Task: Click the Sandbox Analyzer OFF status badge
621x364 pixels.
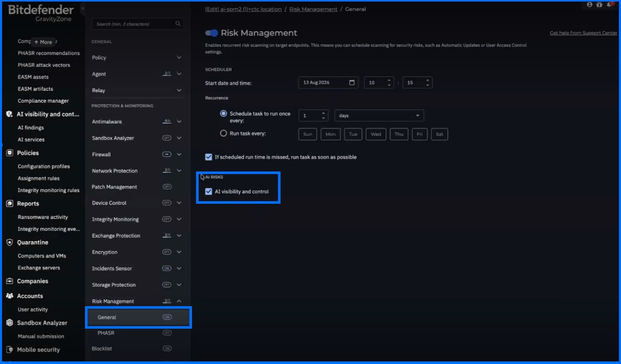Action: [167, 138]
